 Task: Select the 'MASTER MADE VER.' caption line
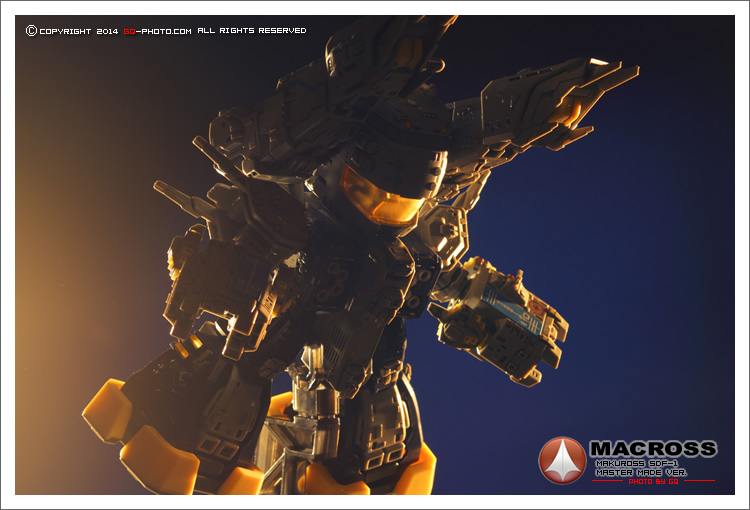click(641, 473)
